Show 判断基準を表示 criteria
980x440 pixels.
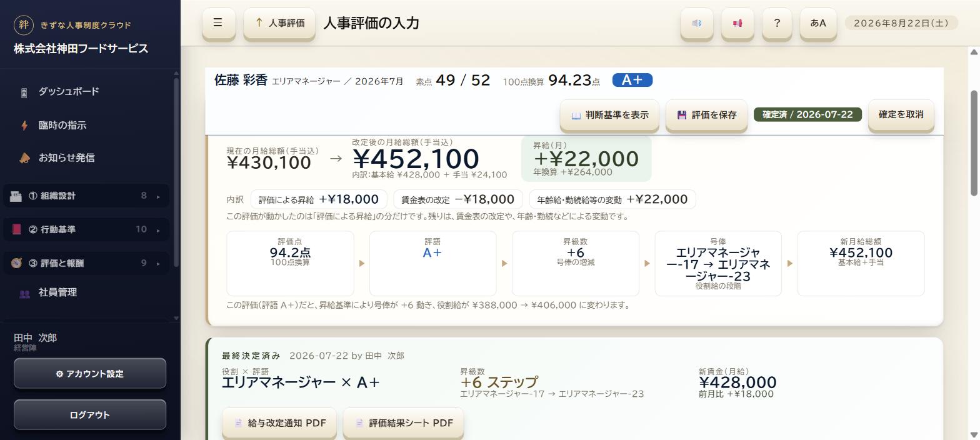tap(609, 115)
